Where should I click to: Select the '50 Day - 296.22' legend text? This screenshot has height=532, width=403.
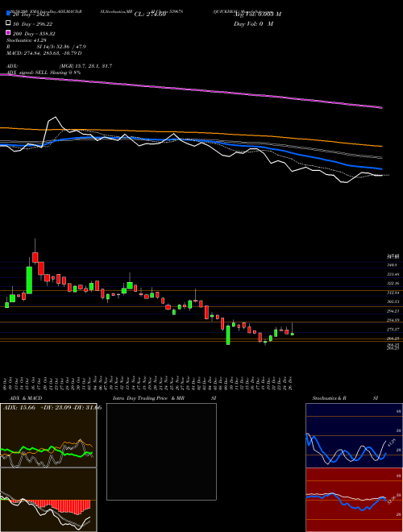click(32, 24)
